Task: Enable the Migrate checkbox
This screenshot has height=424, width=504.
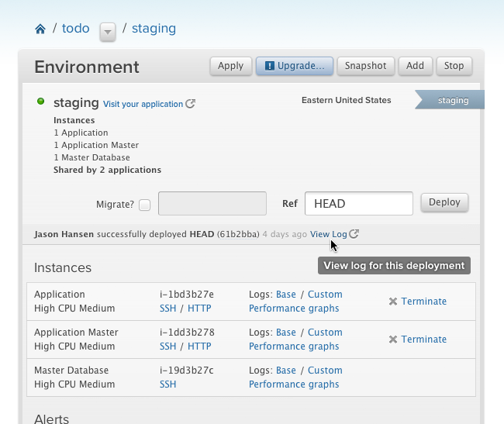Action: click(x=144, y=205)
